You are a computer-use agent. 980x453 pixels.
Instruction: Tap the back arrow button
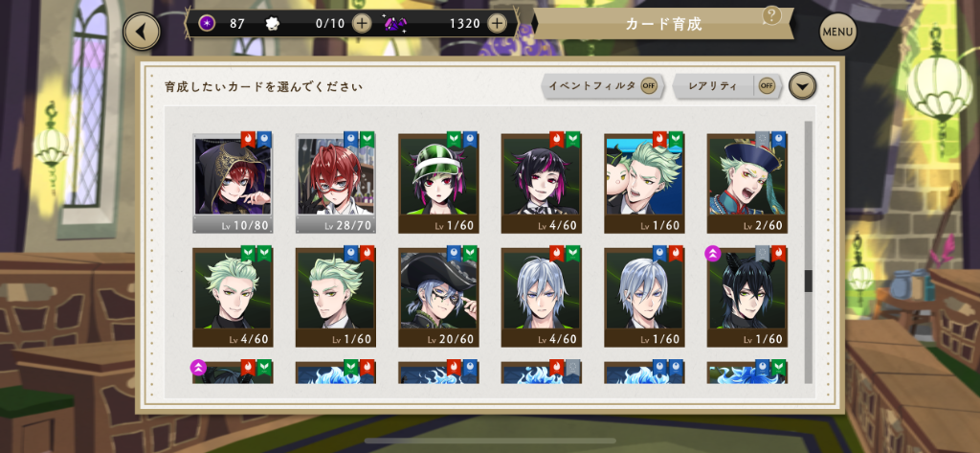142,32
